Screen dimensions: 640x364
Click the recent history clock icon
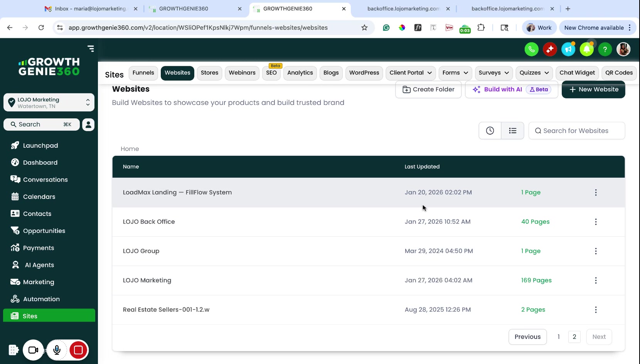click(x=490, y=131)
